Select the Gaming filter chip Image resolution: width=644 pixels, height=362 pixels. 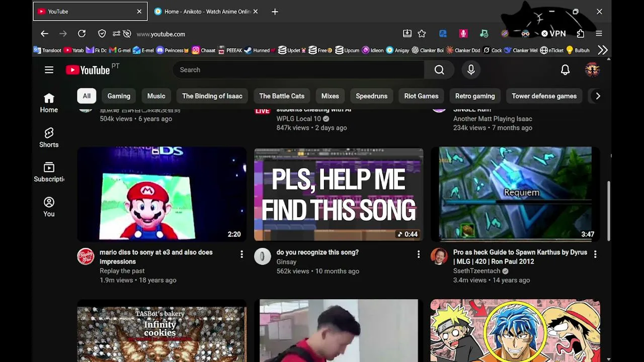tap(119, 96)
